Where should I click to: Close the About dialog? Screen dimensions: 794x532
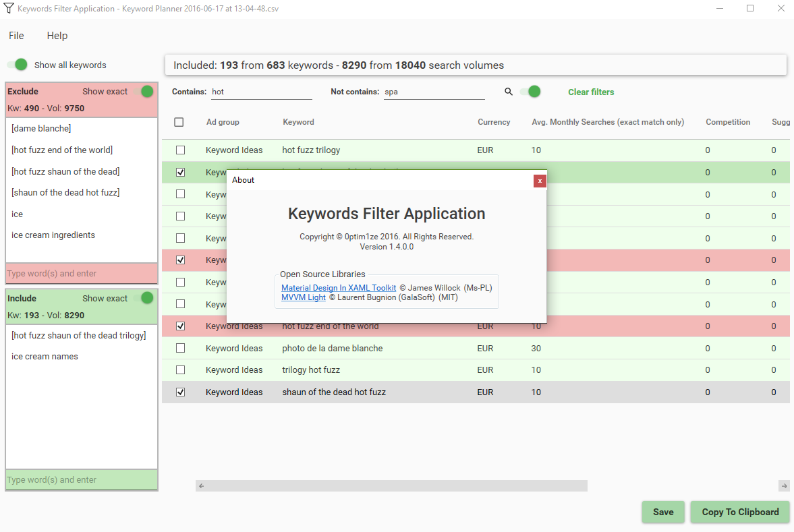[x=540, y=180]
